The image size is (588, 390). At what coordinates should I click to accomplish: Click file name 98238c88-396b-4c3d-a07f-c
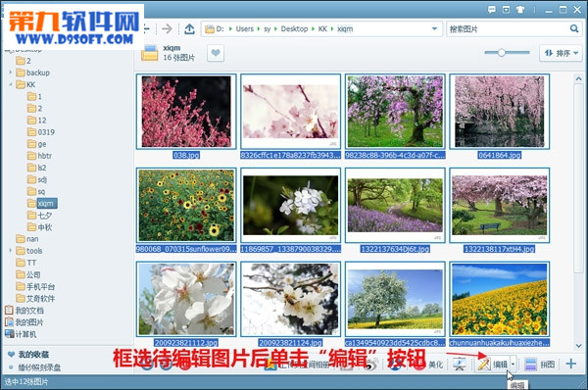395,155
